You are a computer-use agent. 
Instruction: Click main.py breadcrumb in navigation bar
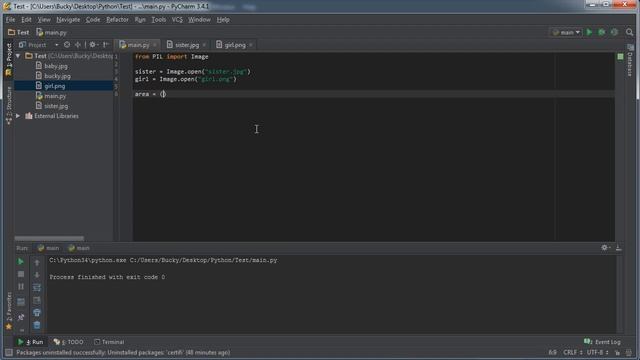click(x=51, y=32)
